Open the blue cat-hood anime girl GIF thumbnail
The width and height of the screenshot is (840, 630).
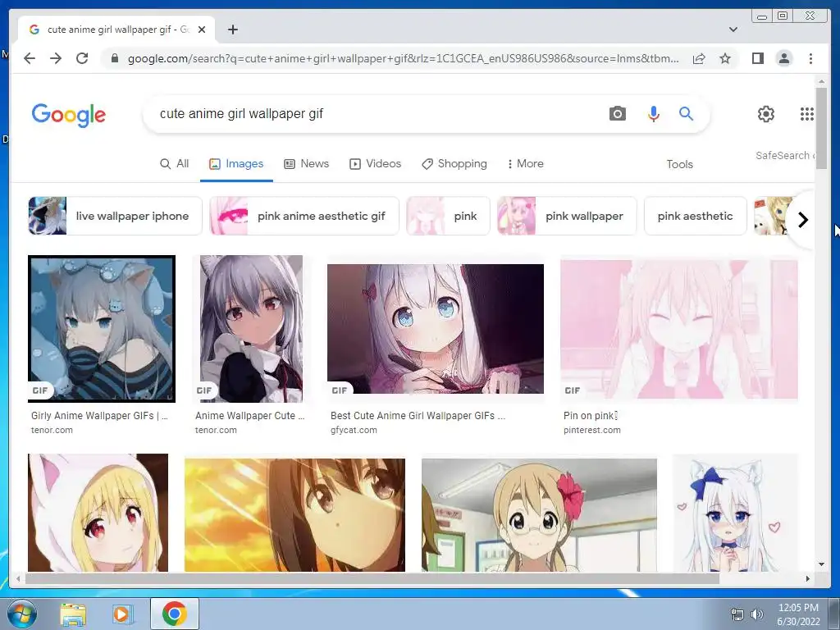point(102,328)
